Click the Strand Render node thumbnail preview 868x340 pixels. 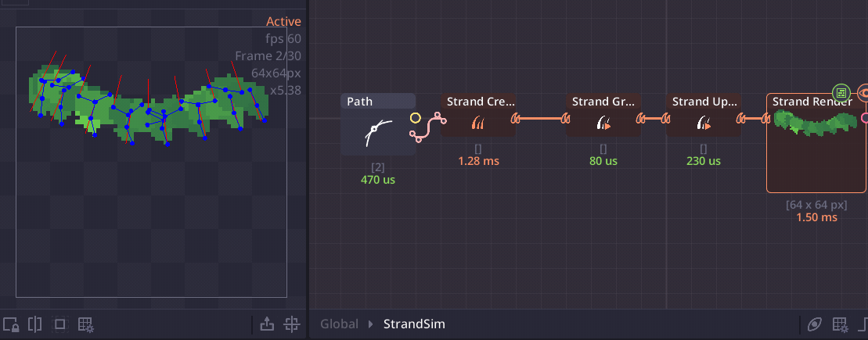tap(816, 123)
